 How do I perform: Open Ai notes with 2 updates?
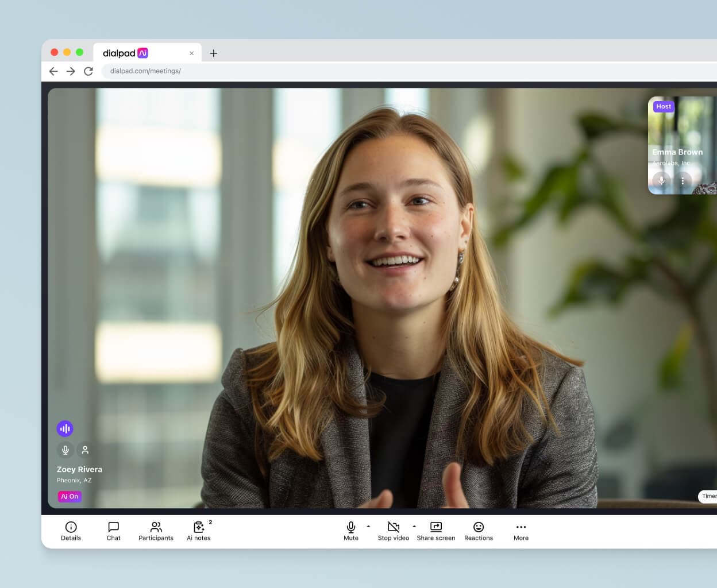point(198,531)
